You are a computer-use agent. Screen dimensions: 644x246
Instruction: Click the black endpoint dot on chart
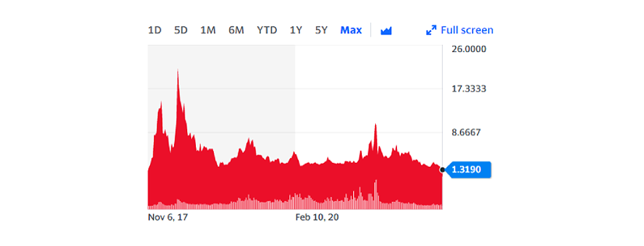coord(442,170)
